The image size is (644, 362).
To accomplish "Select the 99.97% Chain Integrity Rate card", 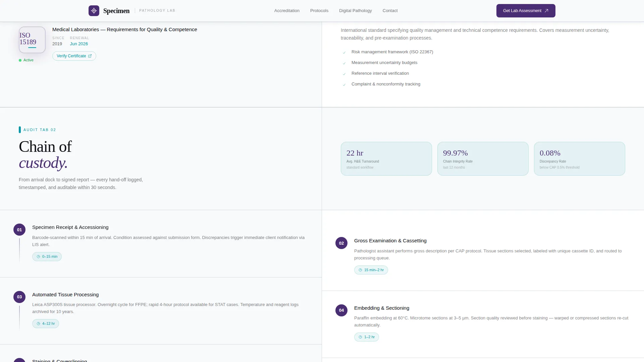I will [x=483, y=159].
